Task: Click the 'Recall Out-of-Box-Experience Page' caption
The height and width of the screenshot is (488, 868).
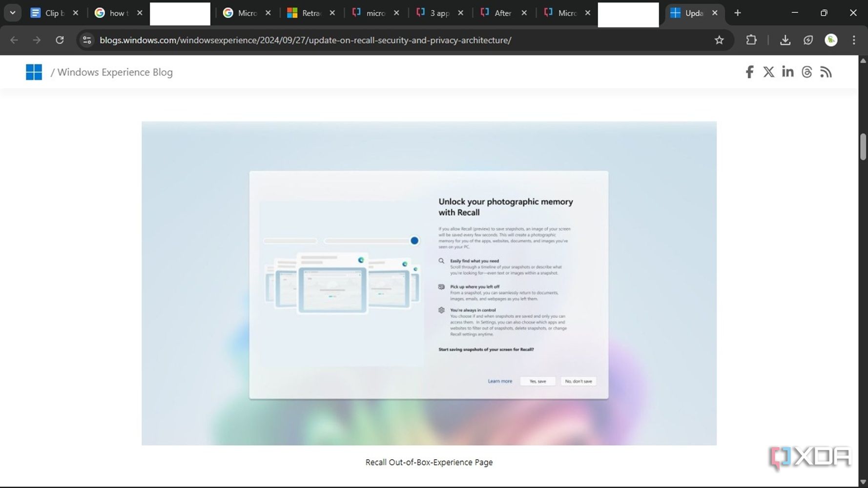Action: (429, 462)
